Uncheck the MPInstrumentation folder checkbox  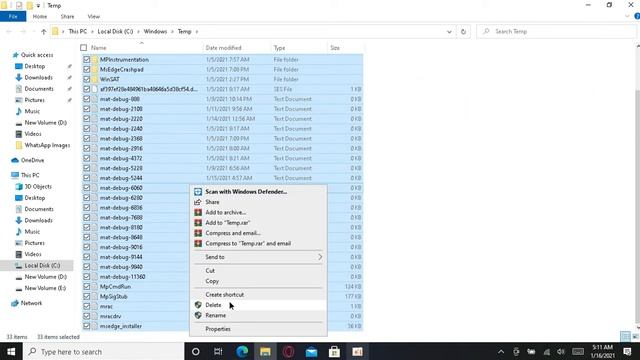tap(87, 60)
